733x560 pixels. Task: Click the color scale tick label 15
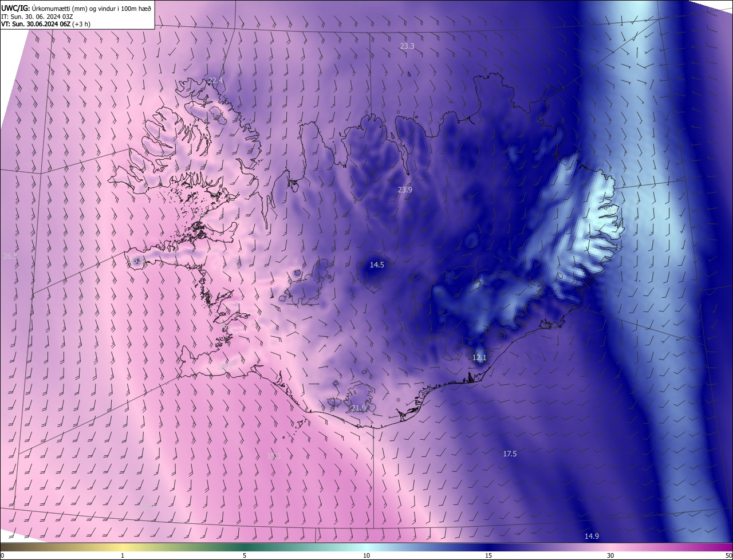(x=488, y=555)
